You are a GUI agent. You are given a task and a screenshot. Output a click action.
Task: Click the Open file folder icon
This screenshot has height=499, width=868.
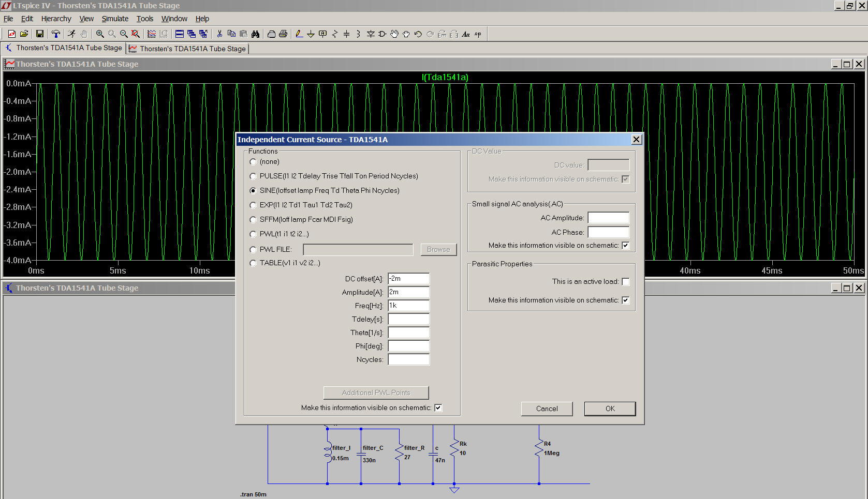[24, 34]
